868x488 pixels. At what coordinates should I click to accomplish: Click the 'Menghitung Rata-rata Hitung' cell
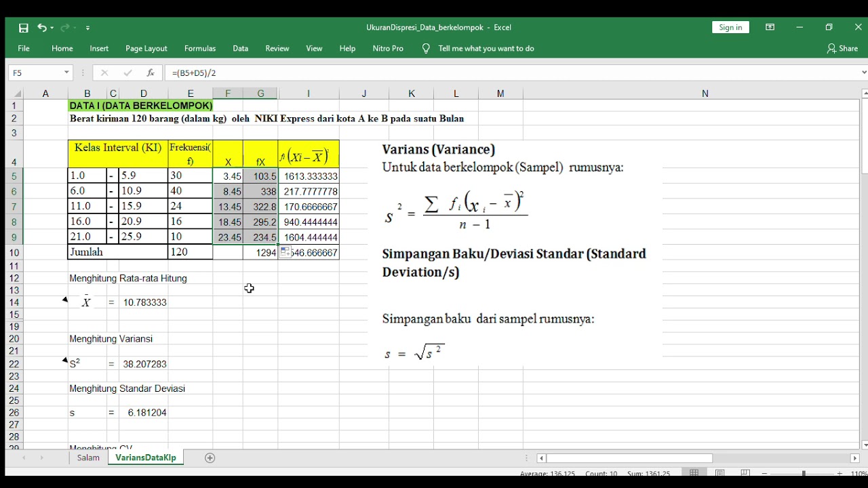point(128,279)
